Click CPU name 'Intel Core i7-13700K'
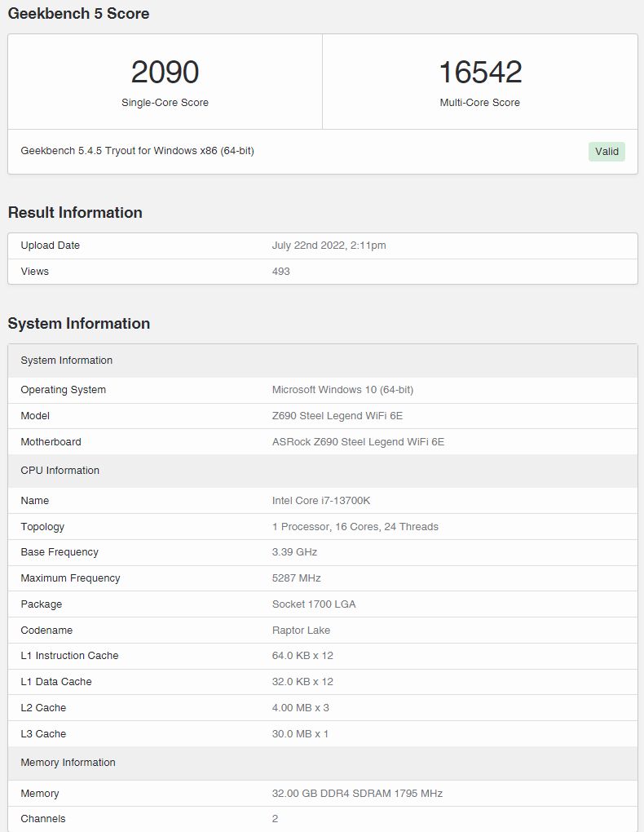 pos(321,500)
